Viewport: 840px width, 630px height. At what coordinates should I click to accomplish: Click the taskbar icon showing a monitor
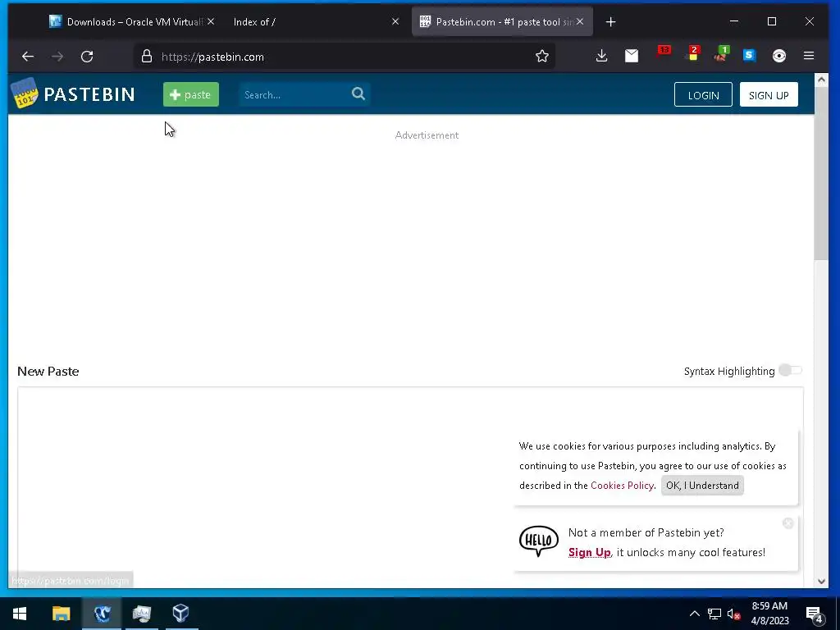click(x=141, y=614)
